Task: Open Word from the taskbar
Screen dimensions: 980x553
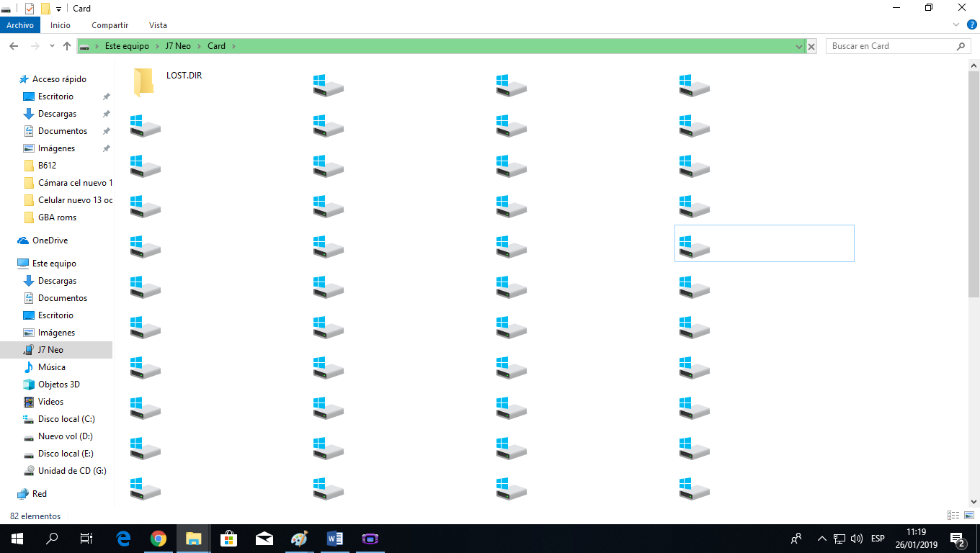Action: 335,539
